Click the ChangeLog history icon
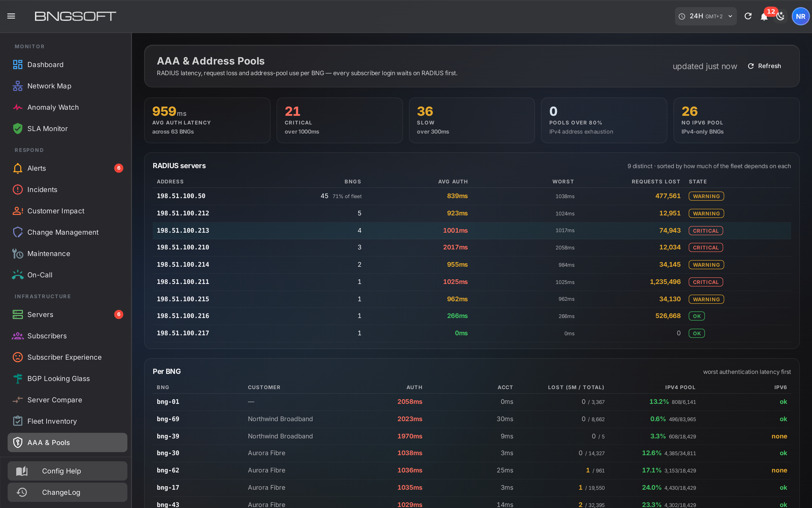 point(22,492)
